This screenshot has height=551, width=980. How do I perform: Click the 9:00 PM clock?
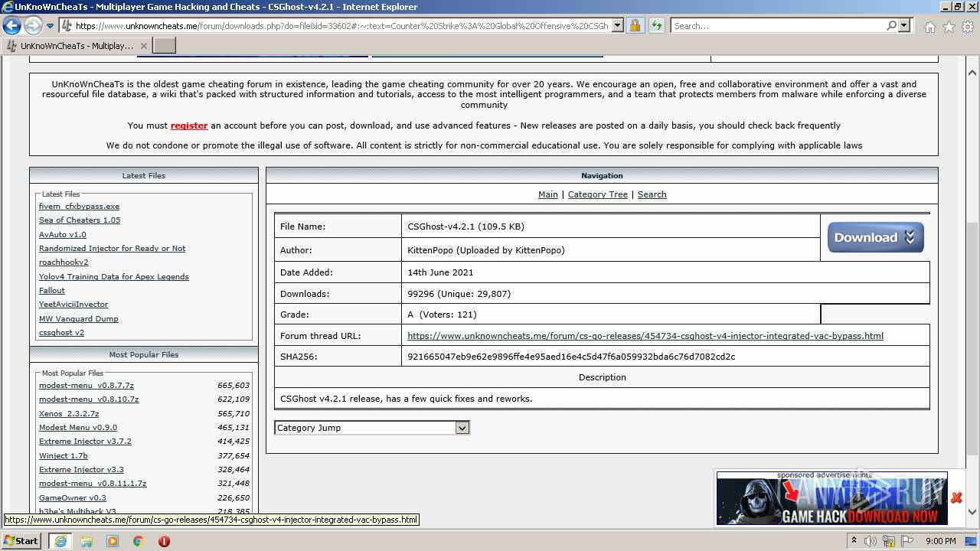tap(940, 541)
